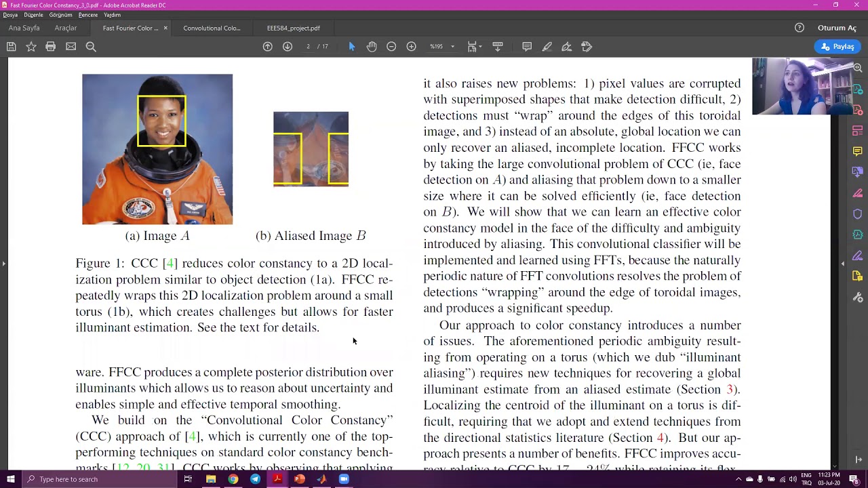Open the Yardım menu
868x488 pixels.
[x=112, y=15]
